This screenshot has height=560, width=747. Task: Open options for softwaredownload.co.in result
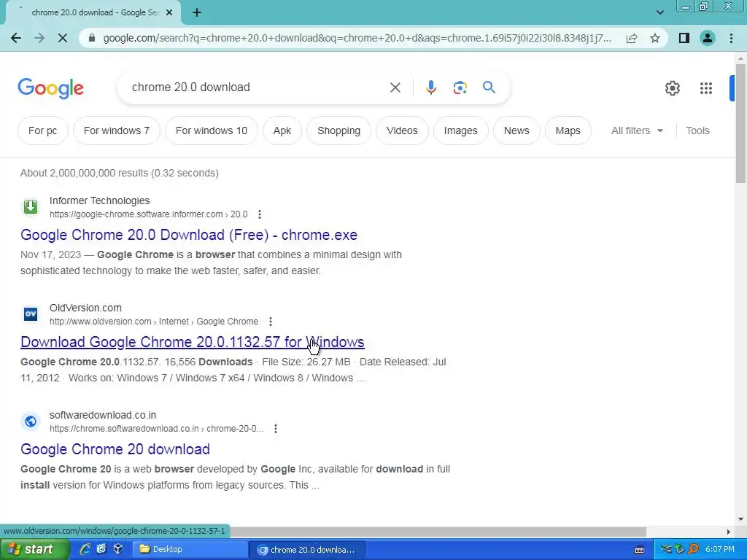pos(276,429)
